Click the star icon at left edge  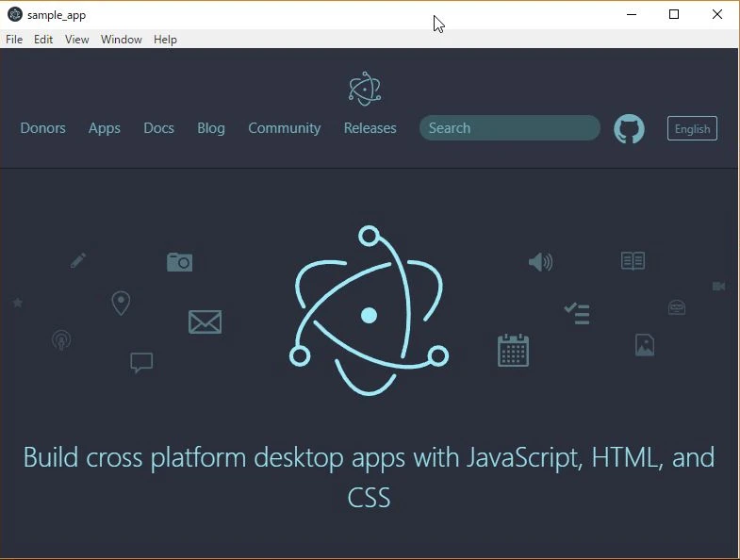click(18, 303)
